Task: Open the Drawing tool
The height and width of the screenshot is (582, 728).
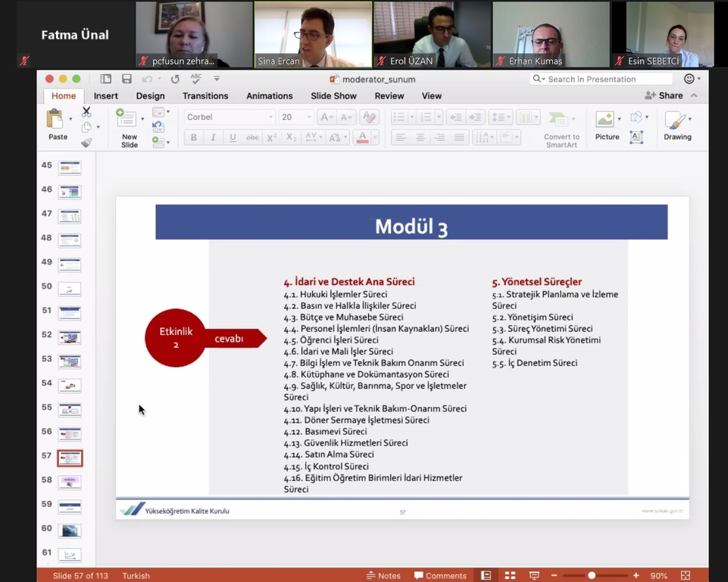Action: [676, 126]
